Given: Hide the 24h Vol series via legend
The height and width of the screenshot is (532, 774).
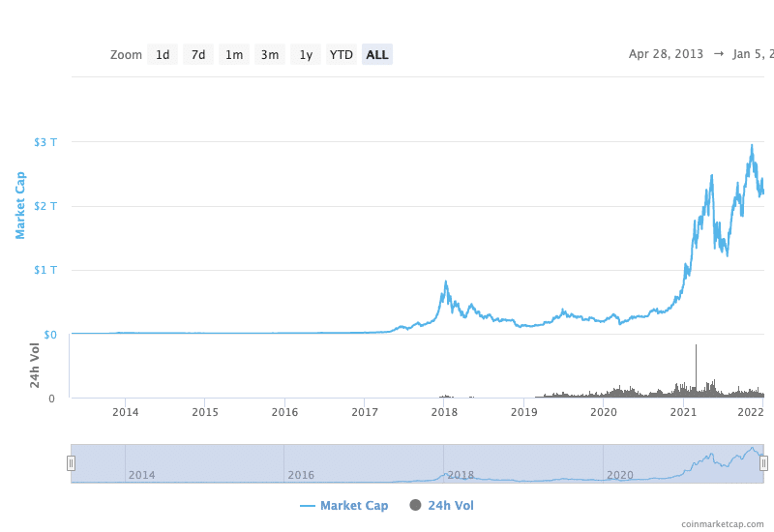Looking at the screenshot, I should click(x=441, y=505).
